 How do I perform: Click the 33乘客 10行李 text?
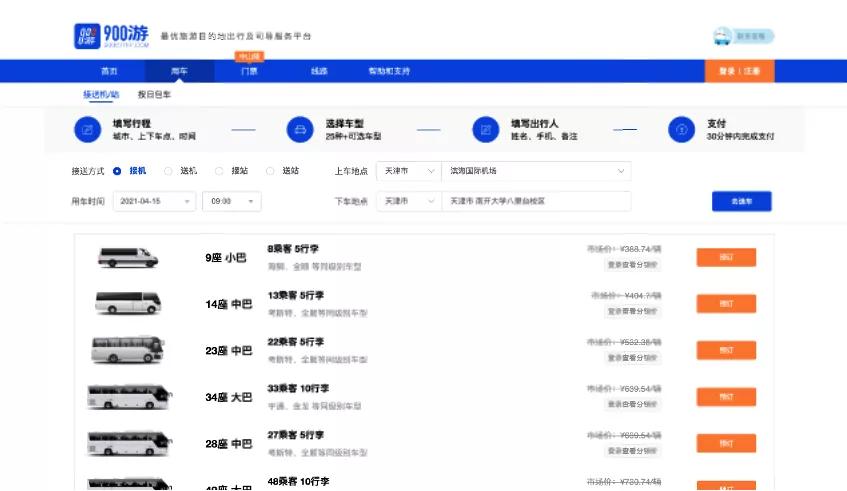pos(298,388)
